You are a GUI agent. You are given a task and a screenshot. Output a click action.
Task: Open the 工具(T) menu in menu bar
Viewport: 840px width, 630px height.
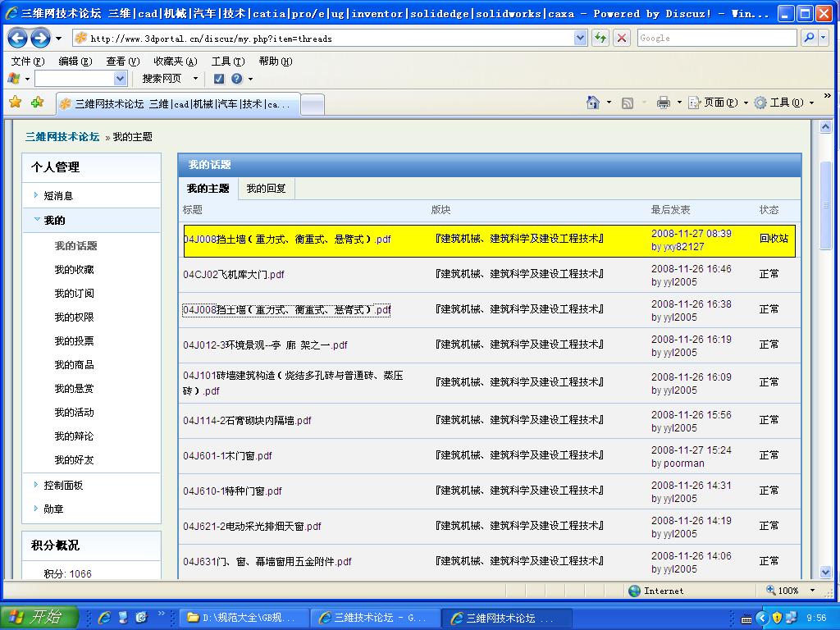point(228,62)
